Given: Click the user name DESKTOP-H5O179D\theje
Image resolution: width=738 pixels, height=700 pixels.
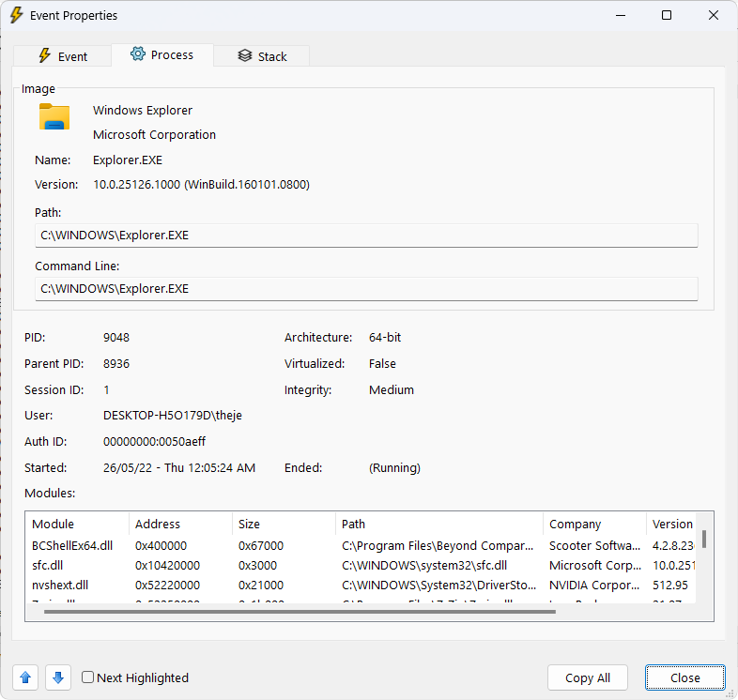Looking at the screenshot, I should [173, 416].
